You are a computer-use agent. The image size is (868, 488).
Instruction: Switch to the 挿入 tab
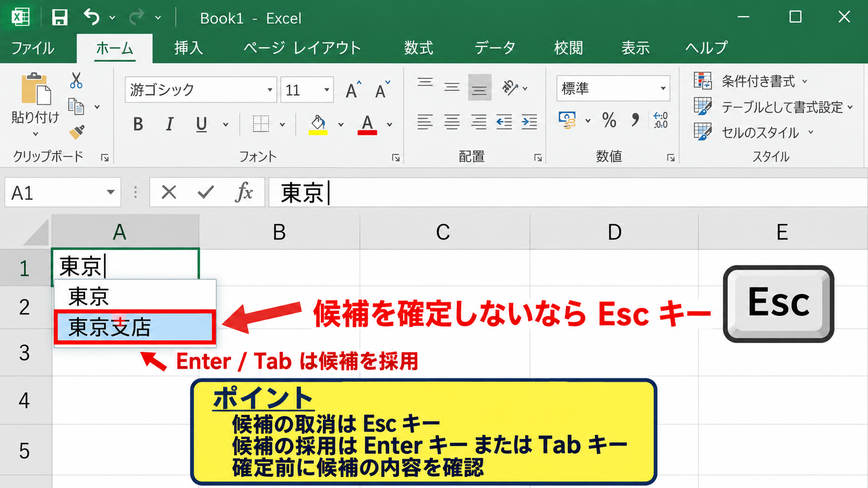coord(188,48)
